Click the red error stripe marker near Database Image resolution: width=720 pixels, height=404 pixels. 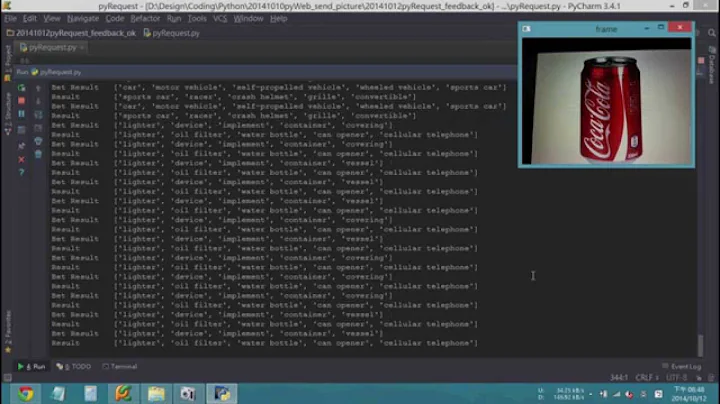pyautogui.click(x=701, y=61)
